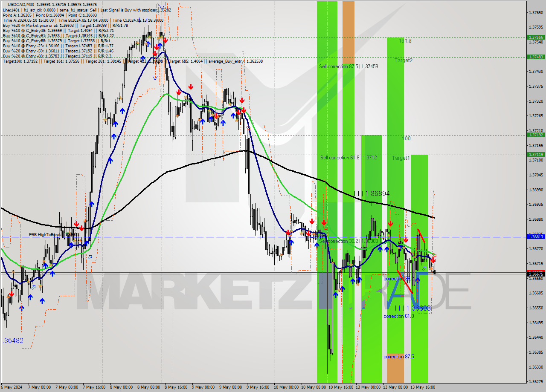Click the 100 level label on green bar

pos(407,138)
